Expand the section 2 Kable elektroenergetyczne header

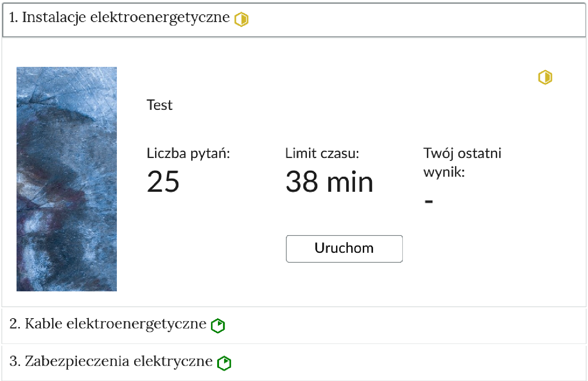pos(108,324)
